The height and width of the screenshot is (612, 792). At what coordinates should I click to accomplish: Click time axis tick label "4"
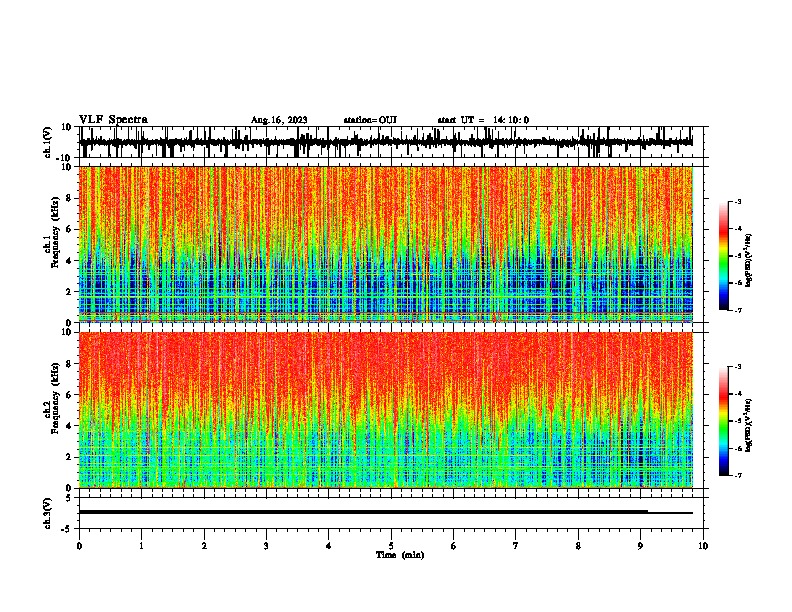click(329, 546)
